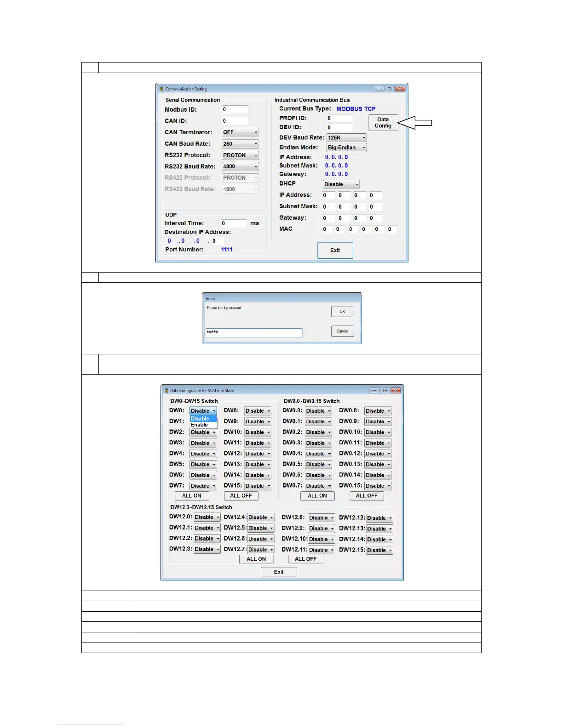
Task: Click the CAN ID field
Action: click(x=235, y=121)
